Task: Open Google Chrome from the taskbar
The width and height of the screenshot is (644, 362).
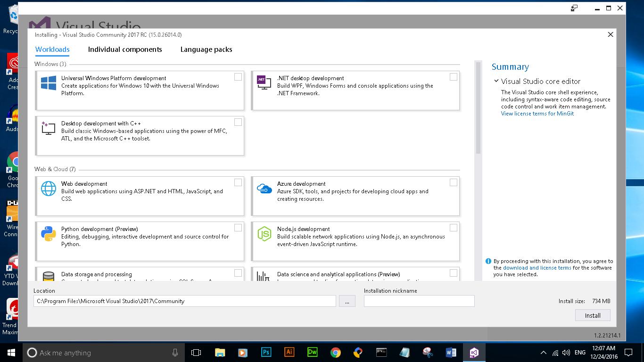Action: click(335, 353)
